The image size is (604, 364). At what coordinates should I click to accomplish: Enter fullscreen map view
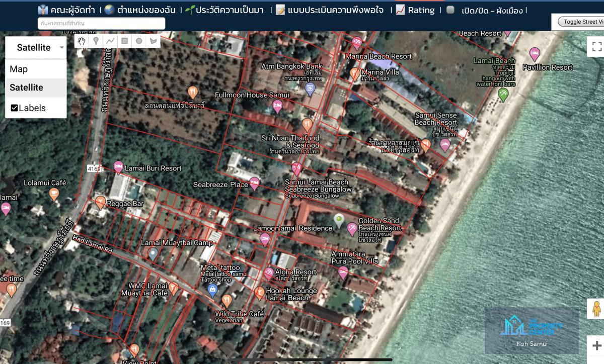[x=597, y=47]
